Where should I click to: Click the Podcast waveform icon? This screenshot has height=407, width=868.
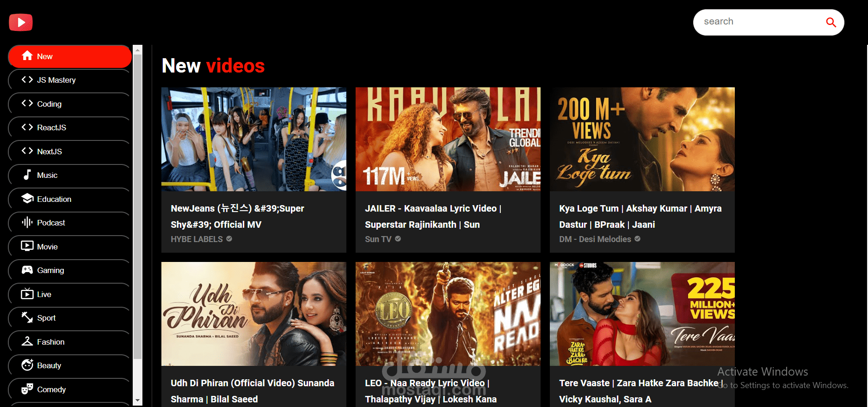click(27, 222)
